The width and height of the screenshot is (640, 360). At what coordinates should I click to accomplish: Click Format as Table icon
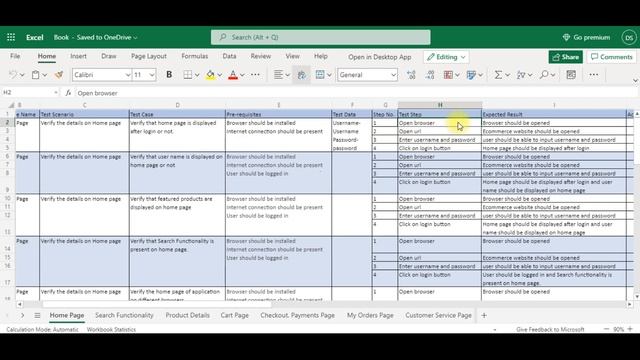click(471, 75)
